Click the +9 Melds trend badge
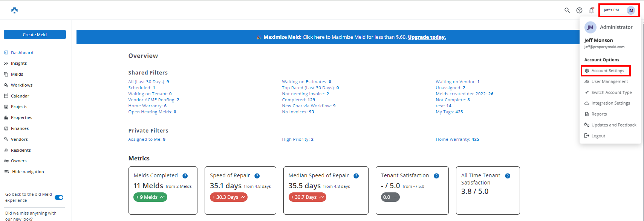This screenshot has width=644, height=221. pyautogui.click(x=150, y=197)
